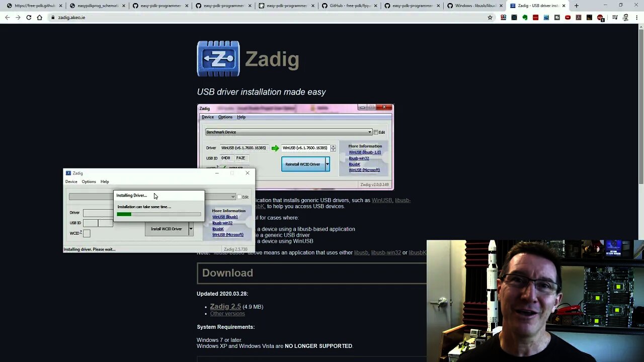Open the Help menu in Zadig
This screenshot has height=362, width=644.
[x=105, y=182]
